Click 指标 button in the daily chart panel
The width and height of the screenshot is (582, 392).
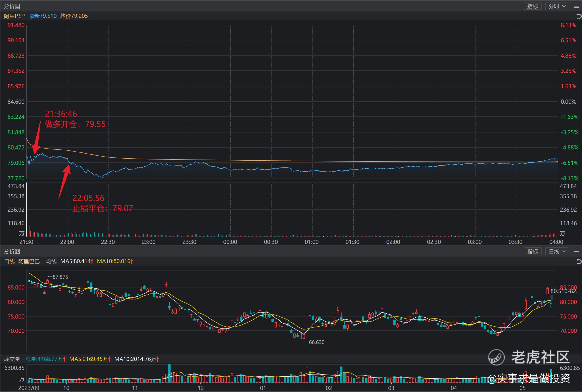click(532, 252)
